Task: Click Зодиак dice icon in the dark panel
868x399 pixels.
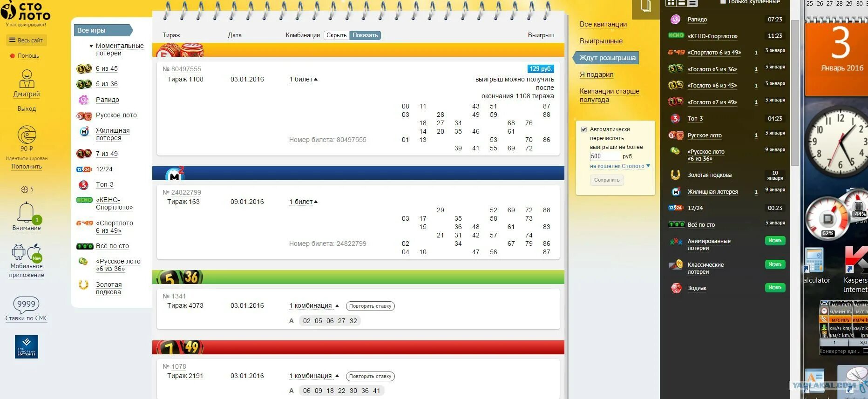Action: click(676, 288)
